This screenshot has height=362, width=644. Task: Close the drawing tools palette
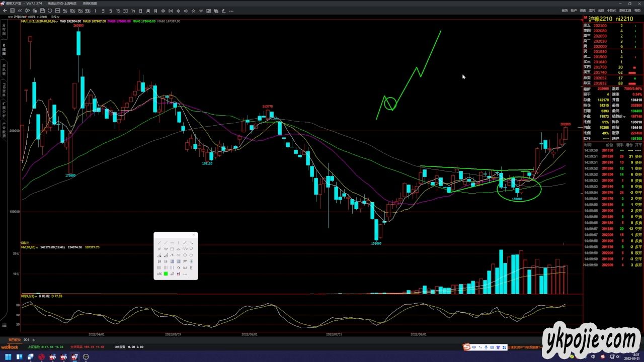[194, 235]
